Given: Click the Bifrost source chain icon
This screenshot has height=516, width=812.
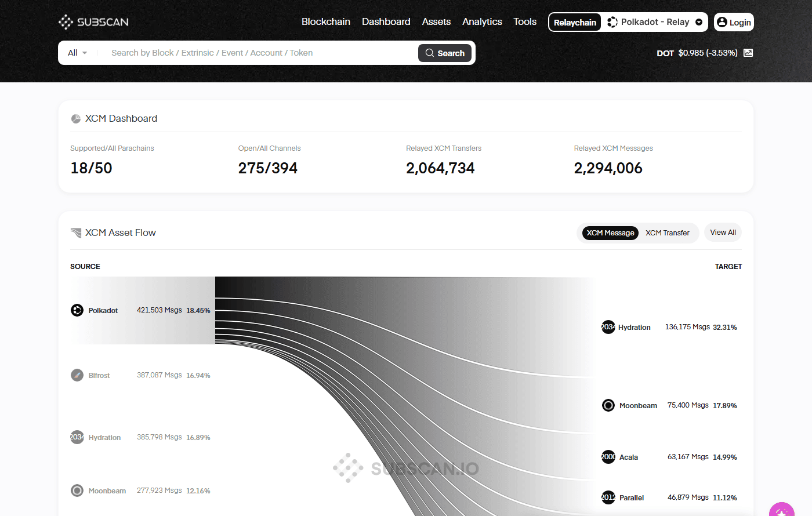Looking at the screenshot, I should point(77,375).
